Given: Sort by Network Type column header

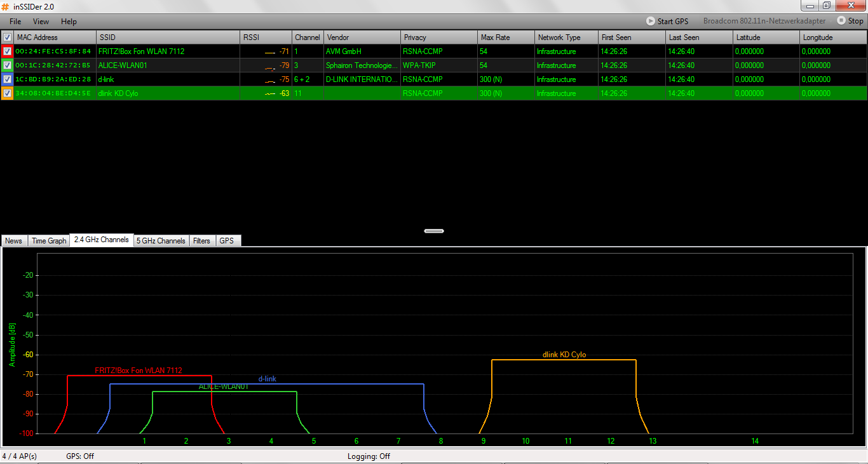Looking at the screenshot, I should point(566,38).
